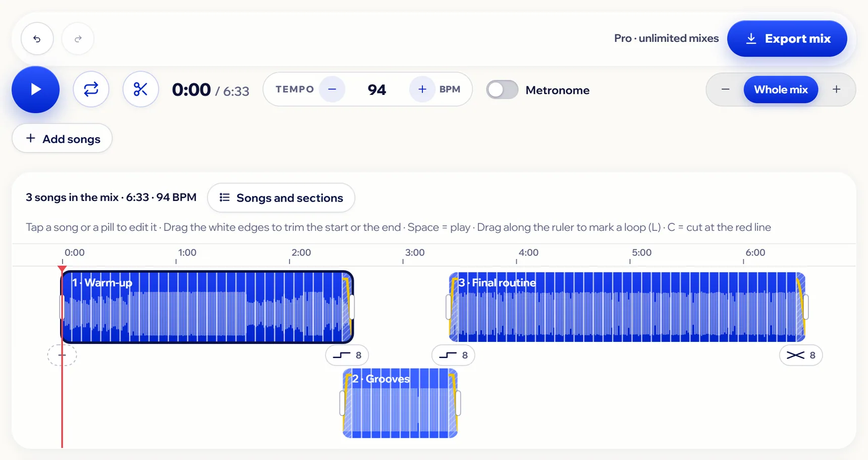The image size is (868, 460).
Task: Select the Final routine song clip
Action: point(627,307)
